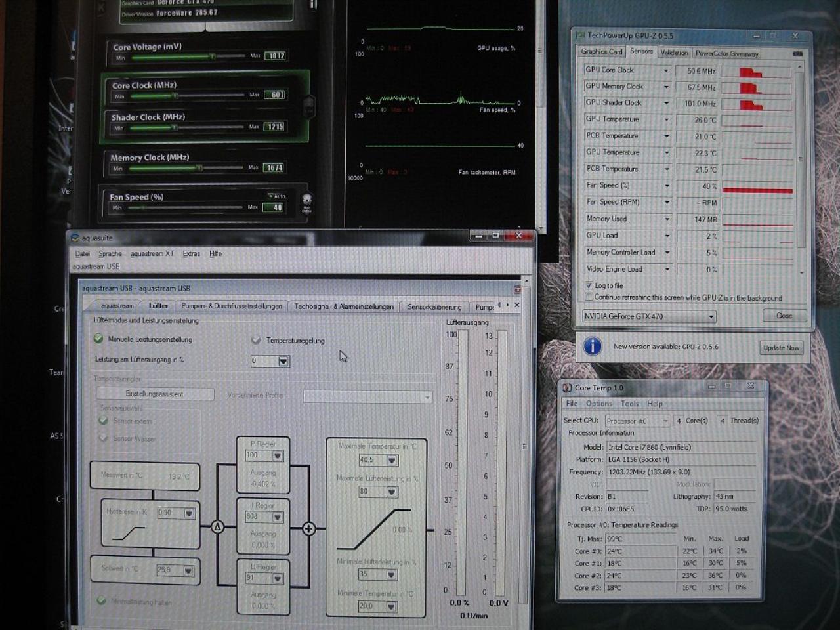Expand the GPU Core Clock sensor dropdown
Image resolution: width=840 pixels, height=630 pixels.
pos(665,70)
